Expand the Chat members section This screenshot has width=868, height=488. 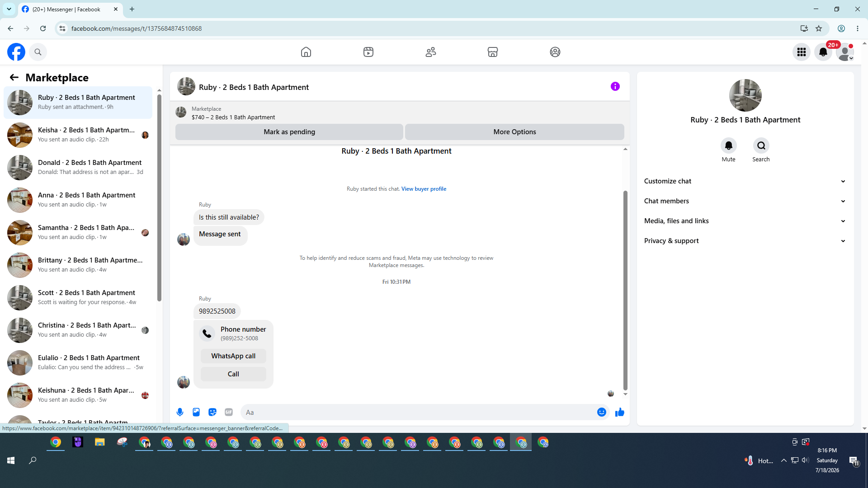pos(745,201)
